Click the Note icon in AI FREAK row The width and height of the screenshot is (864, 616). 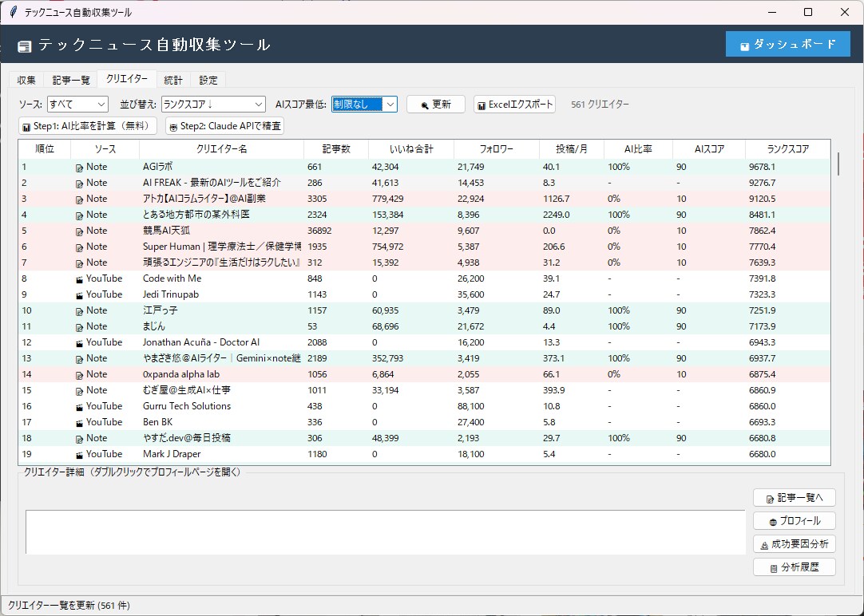click(79, 184)
